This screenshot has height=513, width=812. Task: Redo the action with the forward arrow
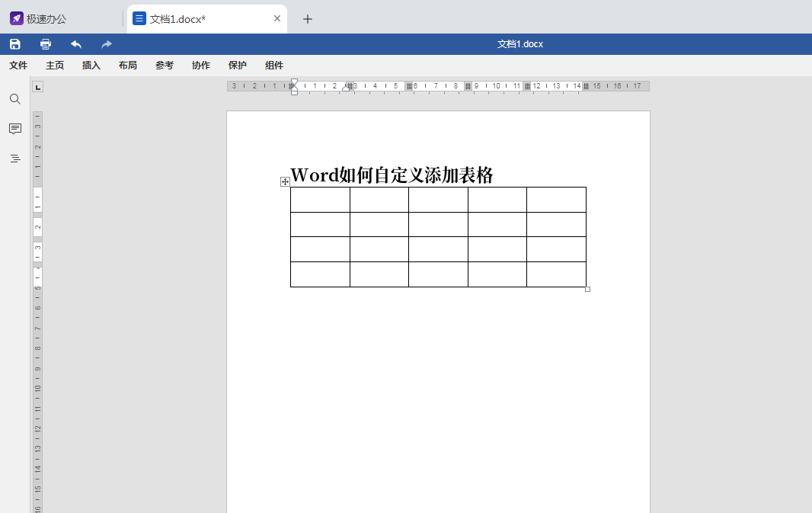click(x=106, y=44)
